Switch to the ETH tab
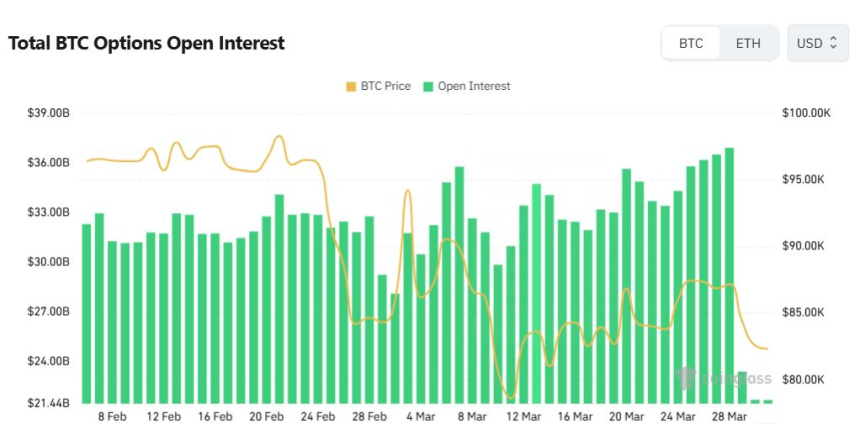Image resolution: width=860 pixels, height=424 pixels. [748, 43]
